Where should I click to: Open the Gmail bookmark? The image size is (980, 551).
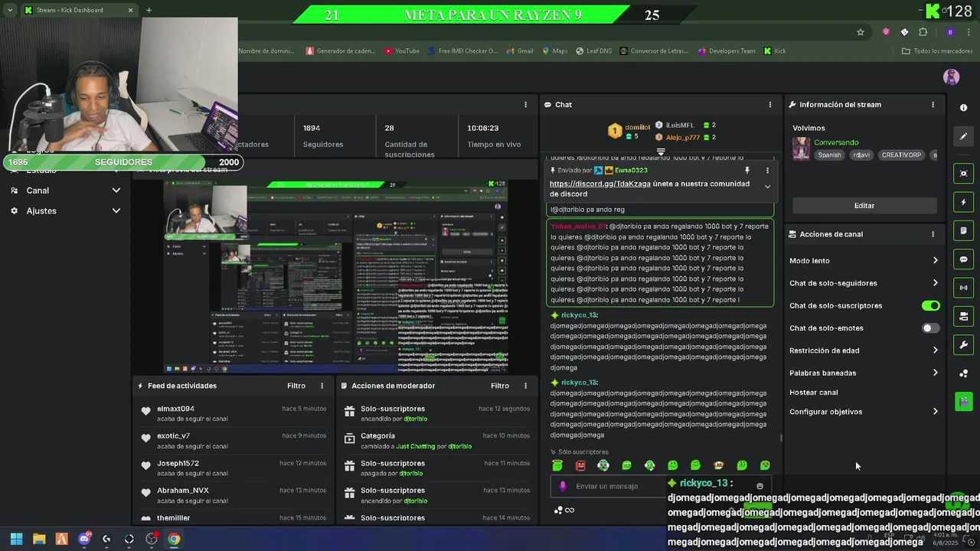click(520, 51)
